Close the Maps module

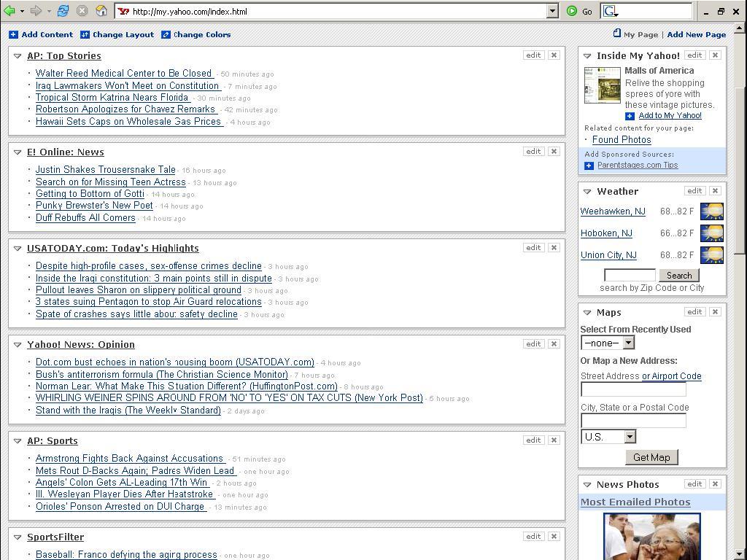click(x=715, y=312)
